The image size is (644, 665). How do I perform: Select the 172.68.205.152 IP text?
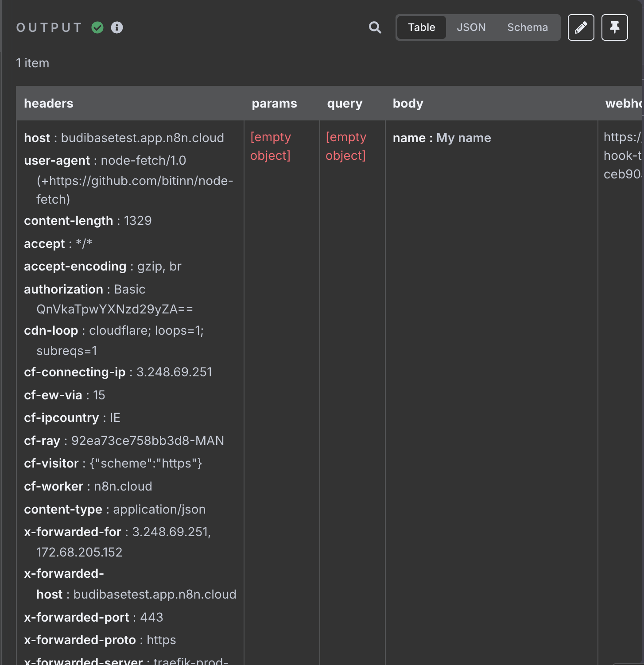79,552
